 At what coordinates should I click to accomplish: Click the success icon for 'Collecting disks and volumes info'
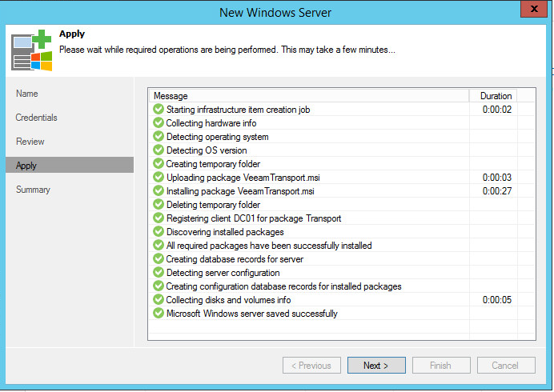(x=158, y=300)
